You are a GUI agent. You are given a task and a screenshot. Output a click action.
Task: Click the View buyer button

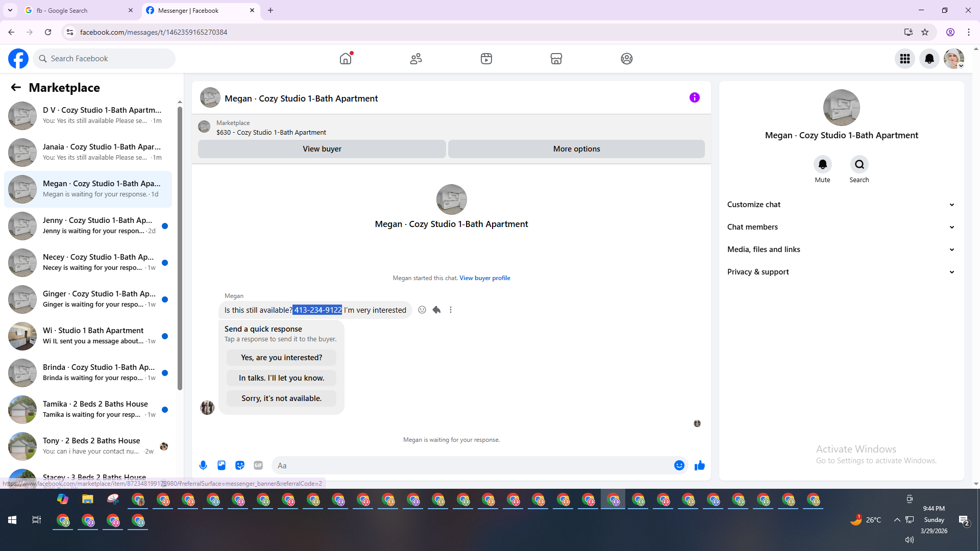click(x=322, y=149)
